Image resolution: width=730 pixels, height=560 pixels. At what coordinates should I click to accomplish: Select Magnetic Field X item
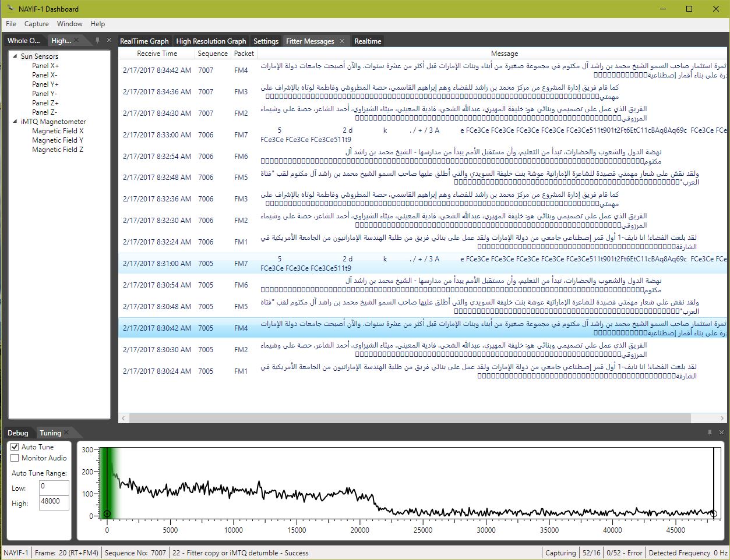coord(58,131)
